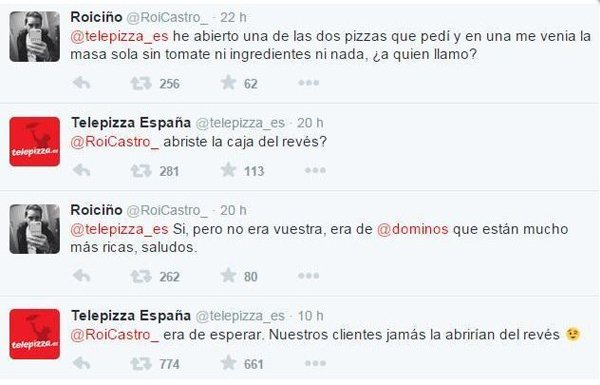Viewport: 600px width, 385px height.
Task: Retweet the tweet with 256 retweets
Action: click(141, 83)
